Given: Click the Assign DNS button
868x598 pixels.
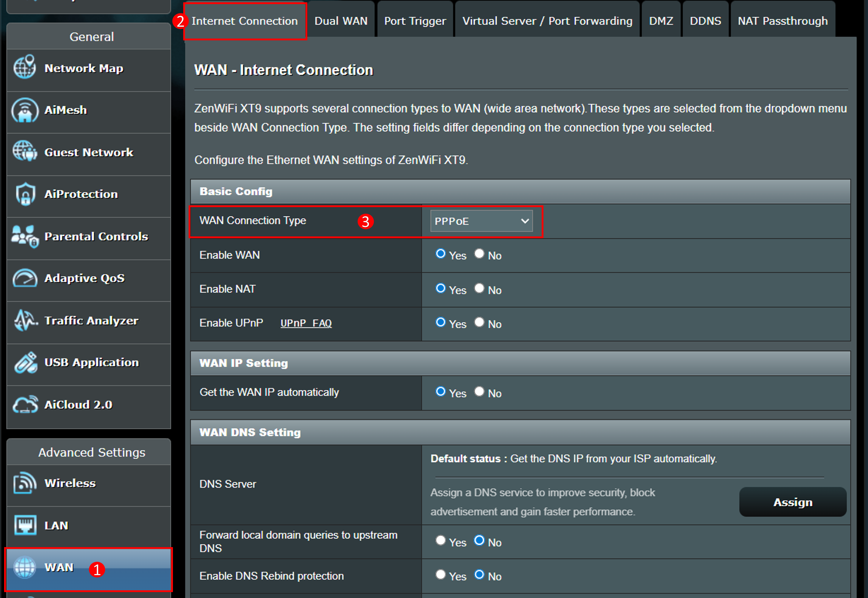Looking at the screenshot, I should click(x=792, y=502).
